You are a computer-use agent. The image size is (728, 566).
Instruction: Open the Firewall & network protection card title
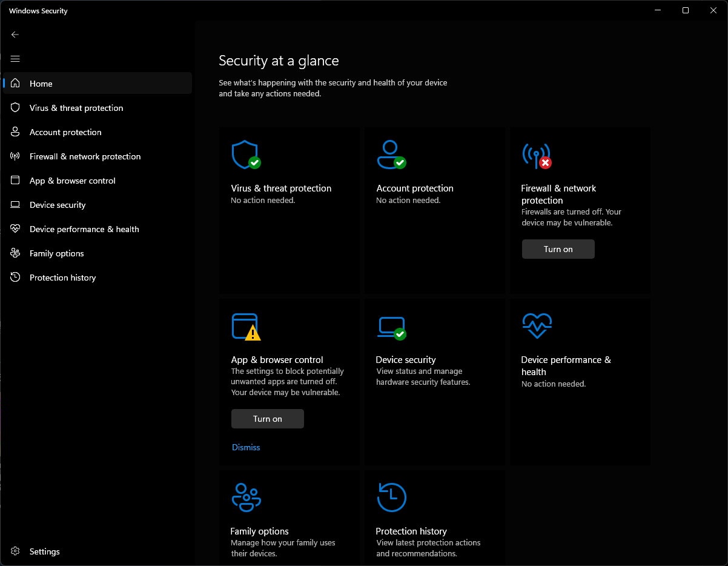point(558,195)
